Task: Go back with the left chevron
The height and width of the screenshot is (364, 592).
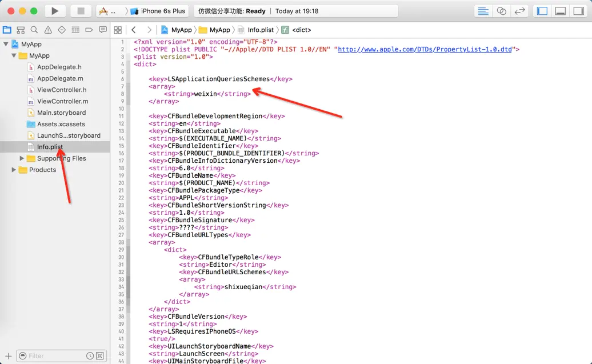Action: pos(134,30)
